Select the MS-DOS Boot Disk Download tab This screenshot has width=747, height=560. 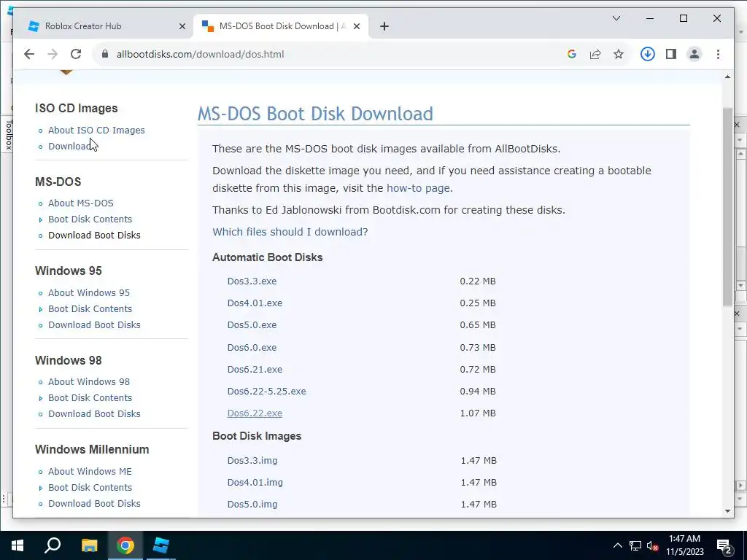click(281, 26)
